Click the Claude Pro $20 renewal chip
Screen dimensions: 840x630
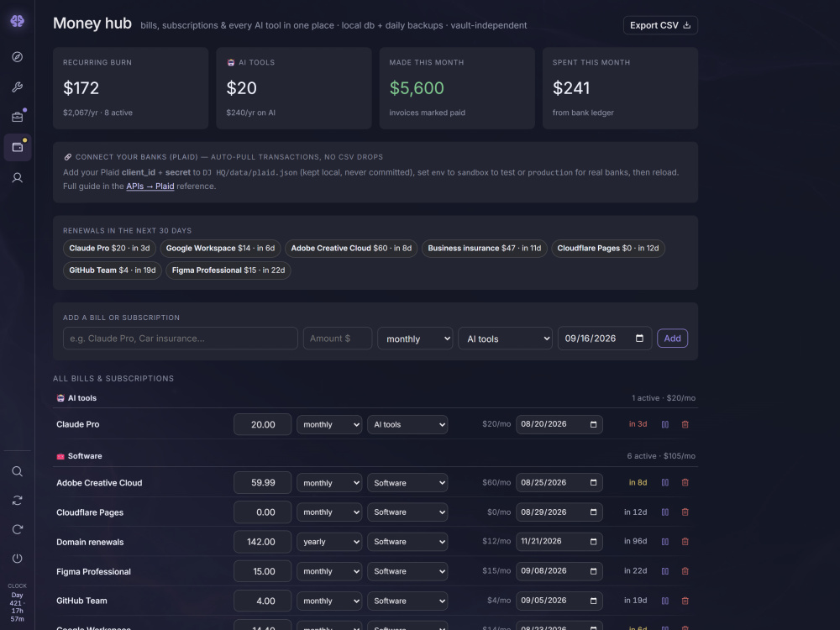click(110, 248)
